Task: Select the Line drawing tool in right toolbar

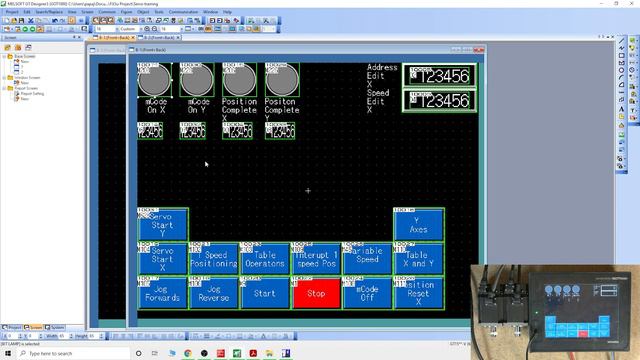Action: [622, 40]
